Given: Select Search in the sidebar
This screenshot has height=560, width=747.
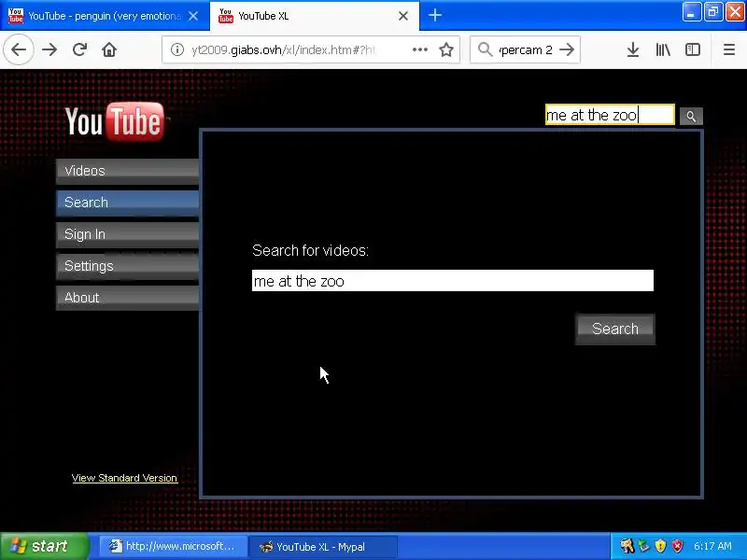Looking at the screenshot, I should (127, 203).
